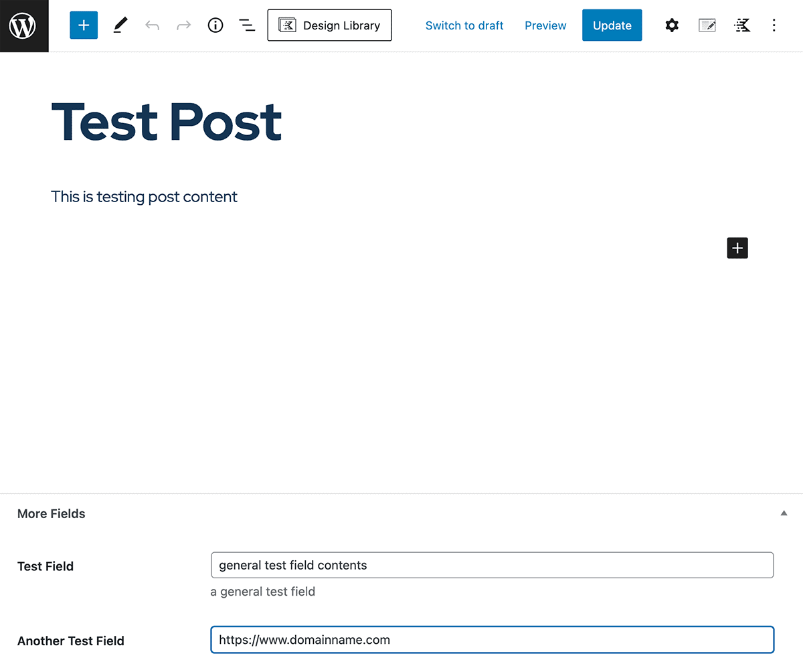Open the three-dot options menu
The width and height of the screenshot is (803, 672).
click(x=774, y=25)
